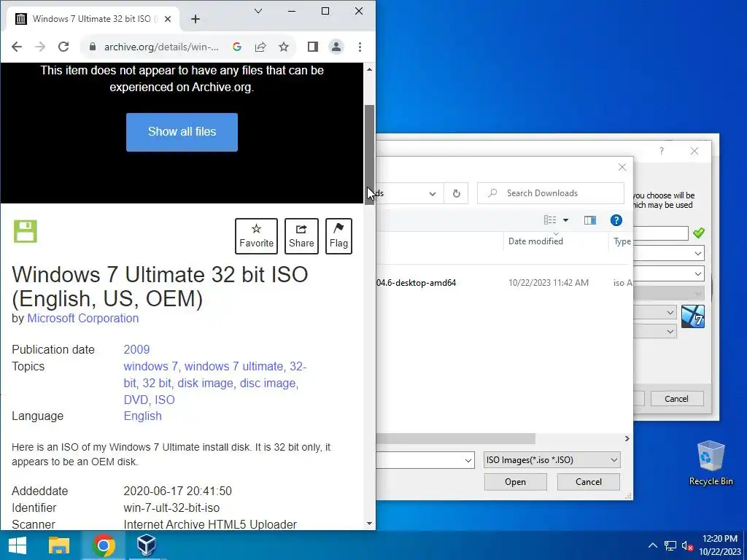Click the VirtualBox taskbar icon
Viewport: 747px width, 560px height.
[146, 545]
